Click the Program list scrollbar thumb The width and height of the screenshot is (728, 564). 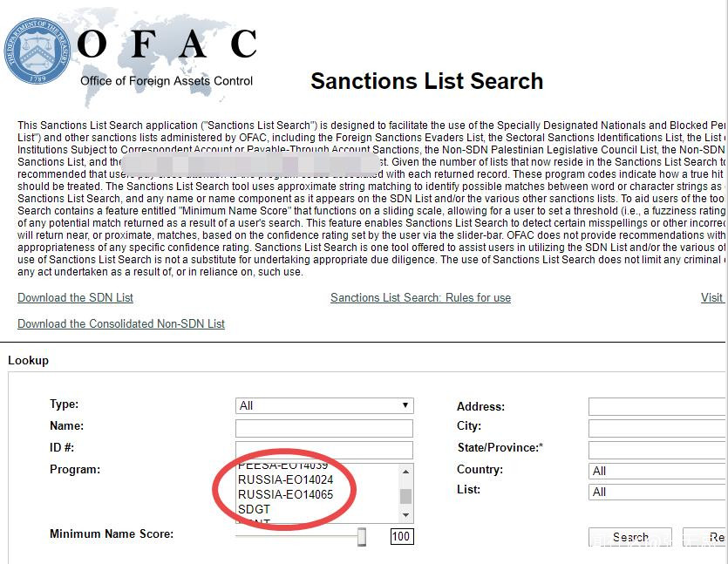coord(405,496)
